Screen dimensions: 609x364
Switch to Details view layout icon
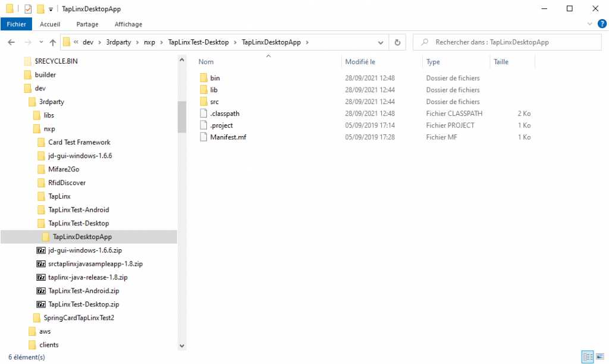[588, 357]
